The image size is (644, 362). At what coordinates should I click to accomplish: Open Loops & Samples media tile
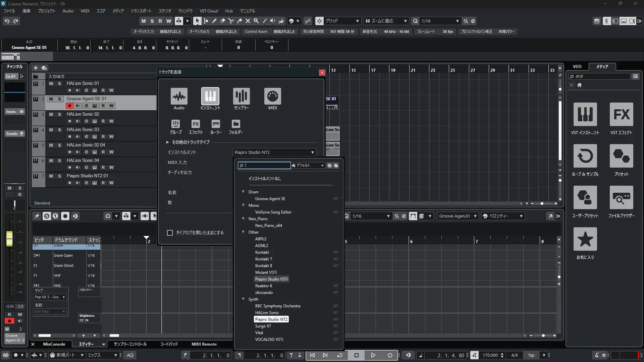pyautogui.click(x=585, y=156)
